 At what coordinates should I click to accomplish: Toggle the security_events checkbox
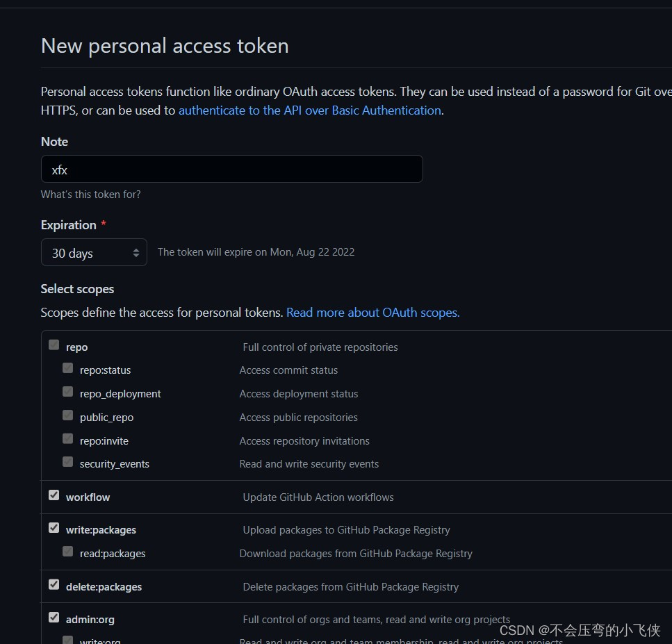(67, 462)
